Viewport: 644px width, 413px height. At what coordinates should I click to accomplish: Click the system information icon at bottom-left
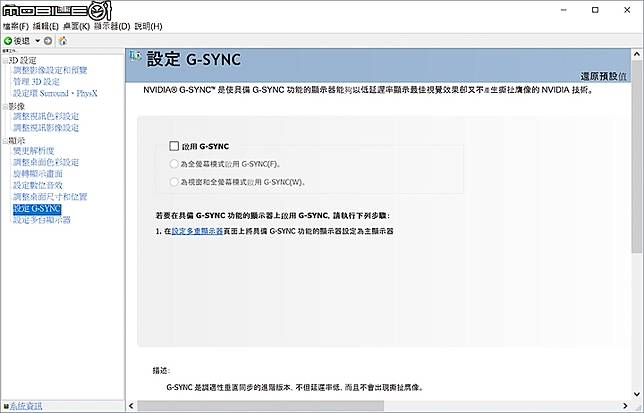[x=6, y=406]
